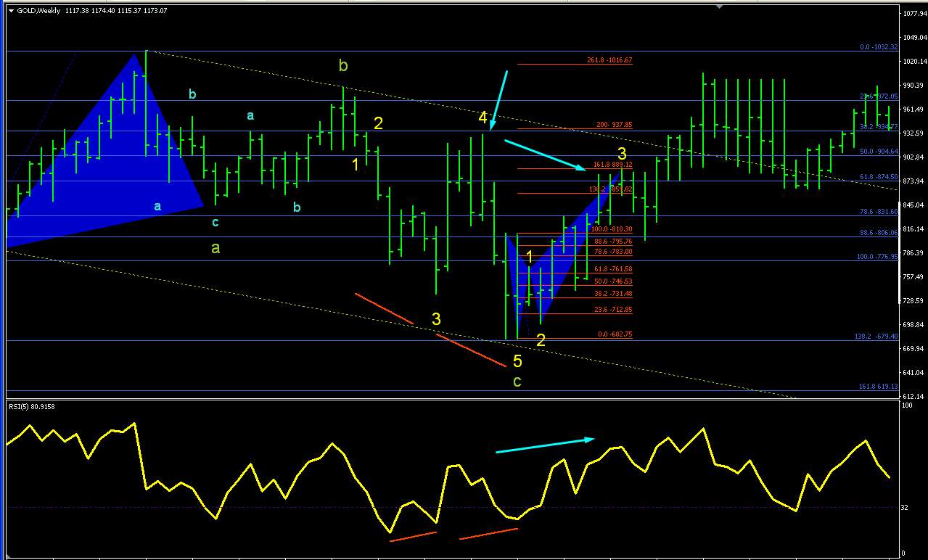Screen dimensions: 928x560
Task: Click price axis label 612.14
Action: pos(913,397)
